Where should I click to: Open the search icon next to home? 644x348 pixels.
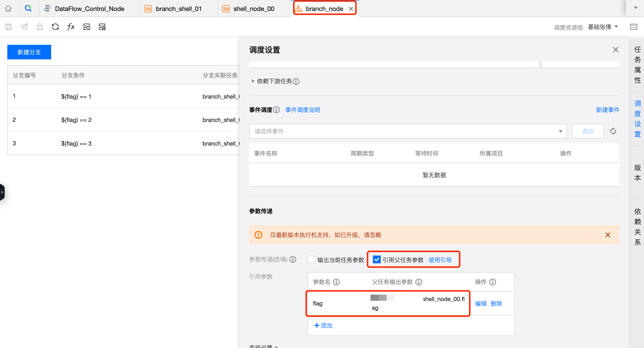[x=28, y=9]
